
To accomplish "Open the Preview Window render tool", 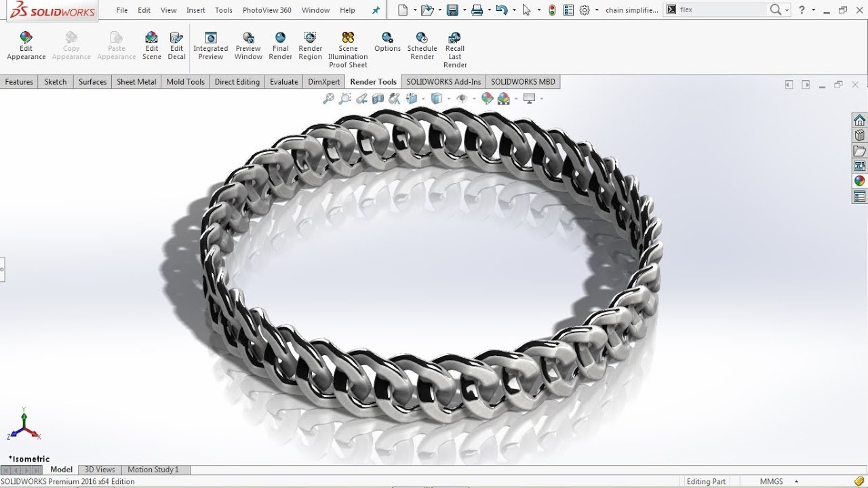I will tap(248, 45).
